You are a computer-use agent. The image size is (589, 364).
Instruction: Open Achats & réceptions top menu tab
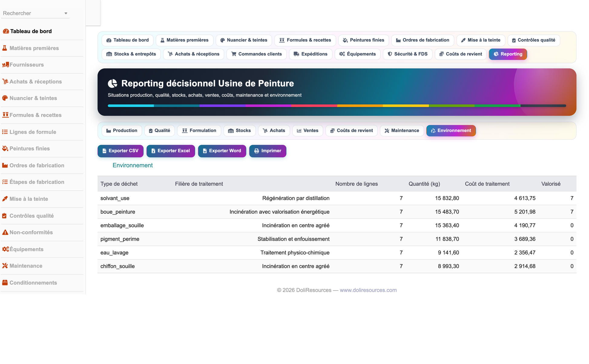tap(194, 54)
